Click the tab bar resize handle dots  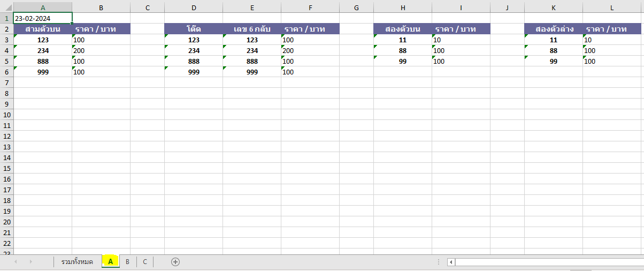439,262
